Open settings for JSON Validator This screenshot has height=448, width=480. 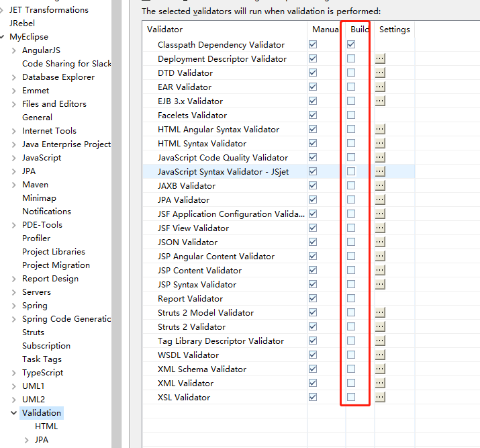tap(380, 242)
